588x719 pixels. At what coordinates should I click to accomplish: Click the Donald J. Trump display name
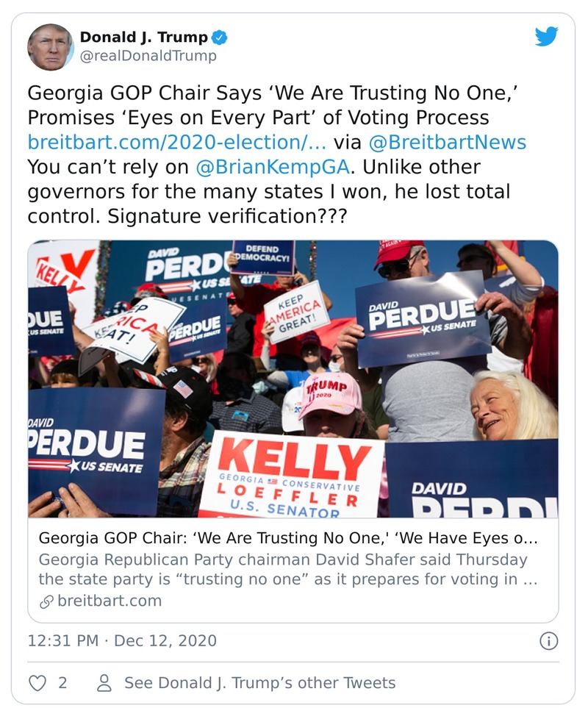point(143,37)
